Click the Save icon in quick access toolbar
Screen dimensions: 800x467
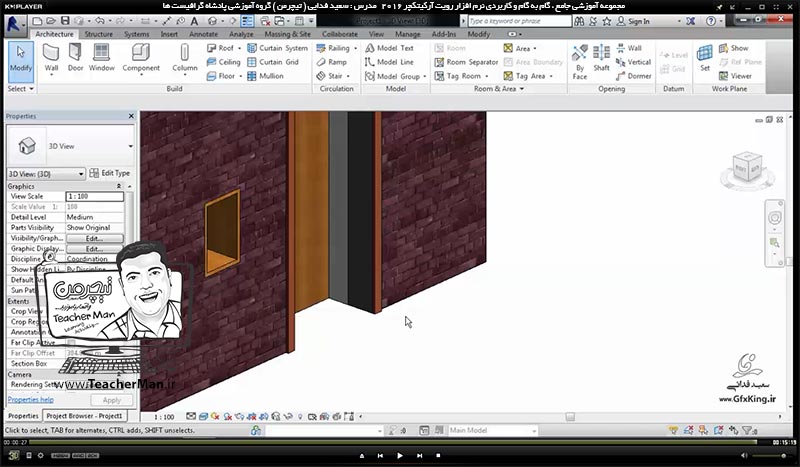(x=65, y=21)
